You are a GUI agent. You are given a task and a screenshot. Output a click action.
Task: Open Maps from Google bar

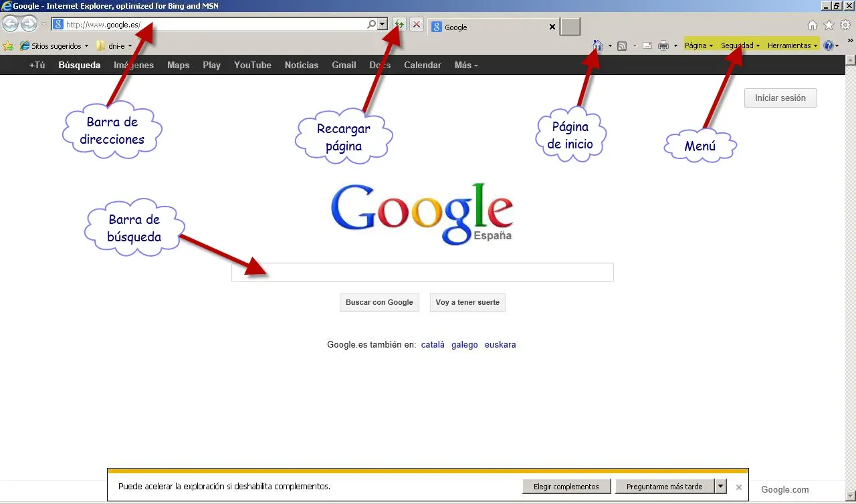179,65
